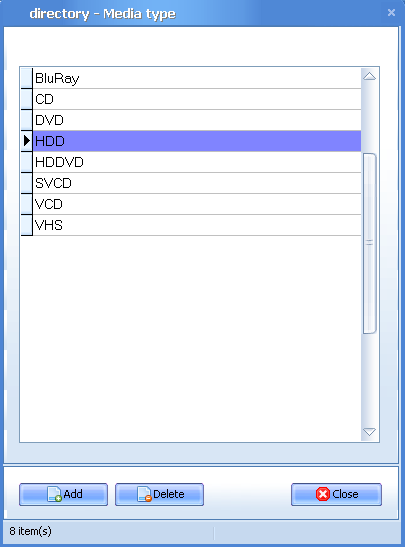Select the SVCD row
The image size is (405, 547).
pyautogui.click(x=197, y=183)
